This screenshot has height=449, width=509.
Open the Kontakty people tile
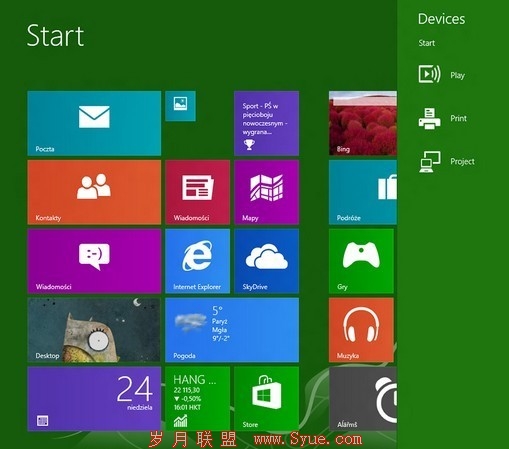[94, 192]
